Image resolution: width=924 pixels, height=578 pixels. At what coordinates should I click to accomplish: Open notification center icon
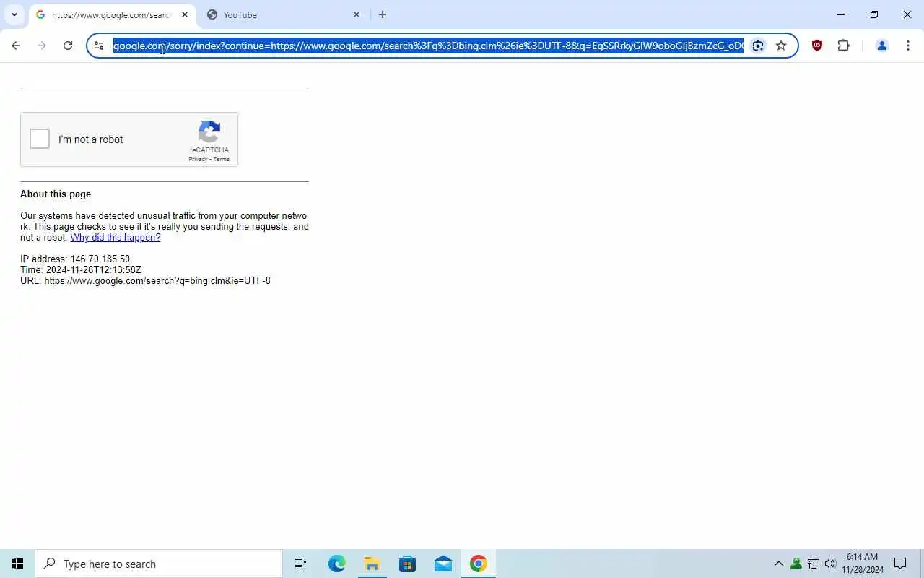900,564
